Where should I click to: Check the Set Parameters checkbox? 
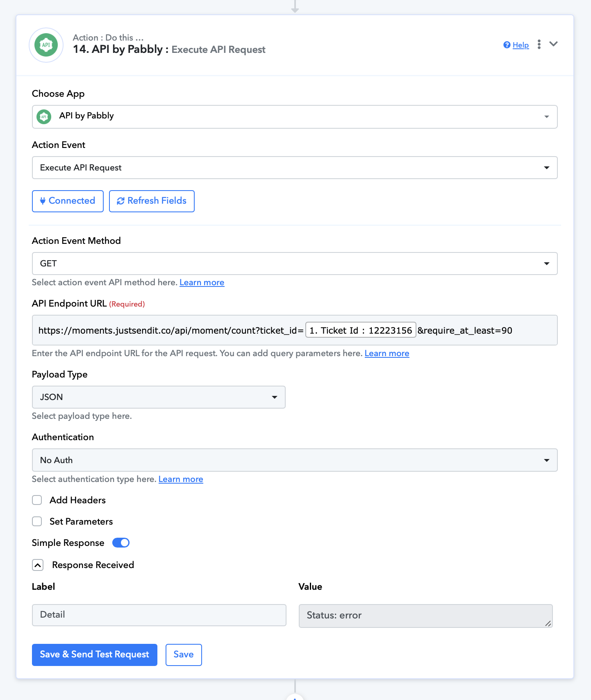(x=37, y=521)
